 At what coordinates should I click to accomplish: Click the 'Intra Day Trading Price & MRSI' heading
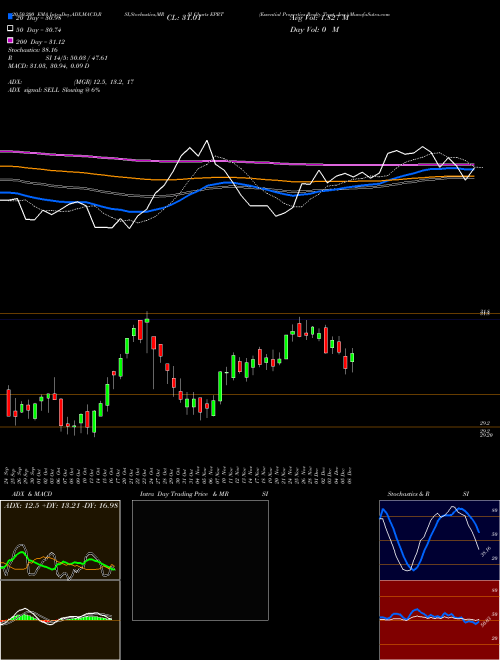pos(204,494)
